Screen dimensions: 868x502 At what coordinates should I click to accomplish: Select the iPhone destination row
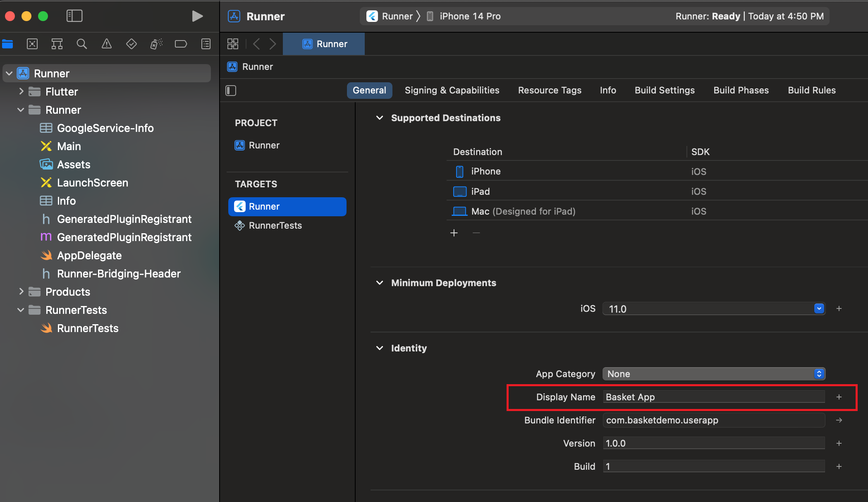(657, 171)
